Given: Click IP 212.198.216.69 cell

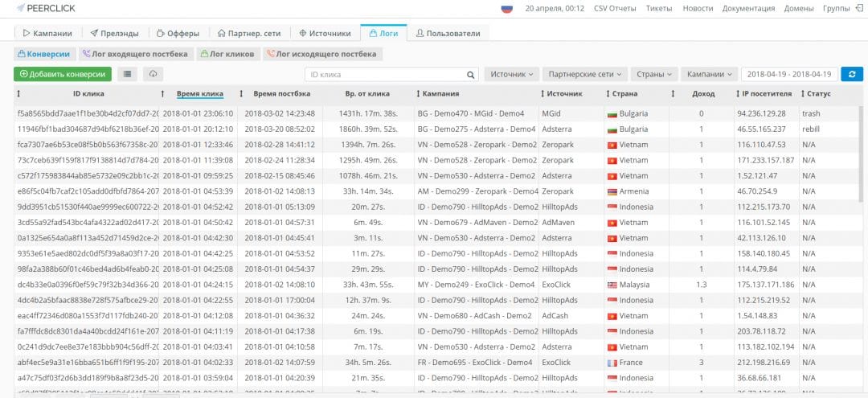Looking at the screenshot, I should [x=764, y=363].
